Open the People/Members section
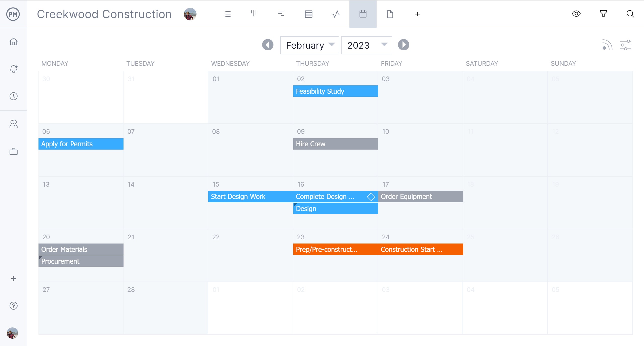The width and height of the screenshot is (644, 346). point(13,124)
